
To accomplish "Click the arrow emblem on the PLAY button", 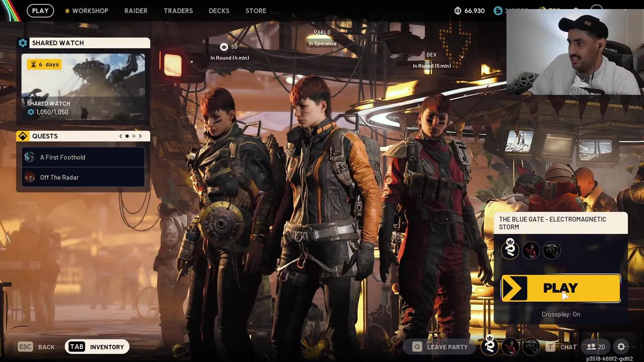I will (514, 289).
